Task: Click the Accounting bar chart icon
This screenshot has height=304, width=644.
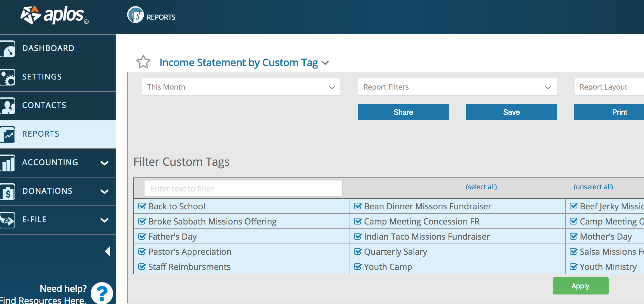Action: 8,163
